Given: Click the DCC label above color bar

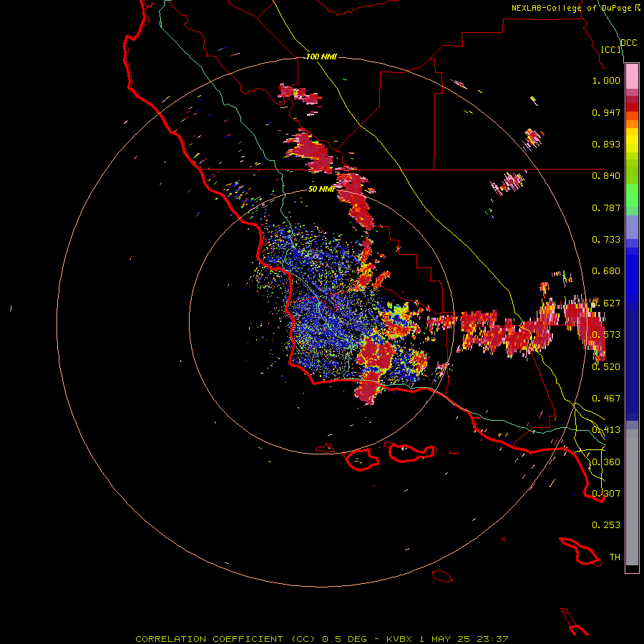Looking at the screenshot, I should click(x=628, y=43).
